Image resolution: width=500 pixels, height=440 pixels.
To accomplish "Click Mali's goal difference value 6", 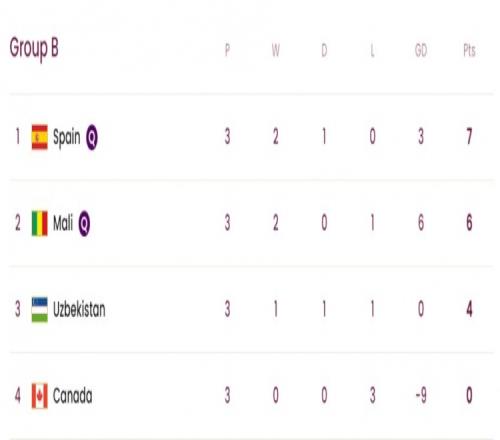I will click(421, 223).
